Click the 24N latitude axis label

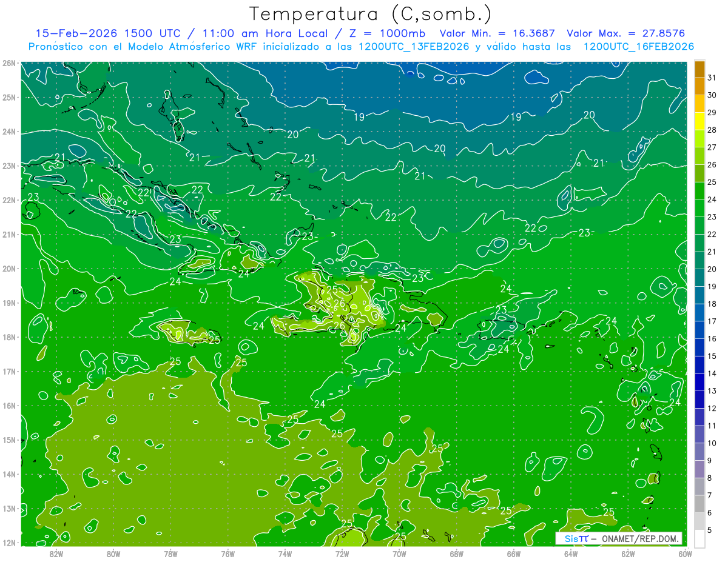pyautogui.click(x=8, y=132)
